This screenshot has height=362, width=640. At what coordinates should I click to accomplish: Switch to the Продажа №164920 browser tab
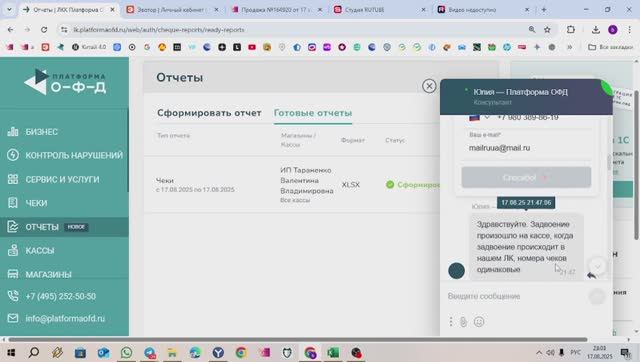[276, 9]
